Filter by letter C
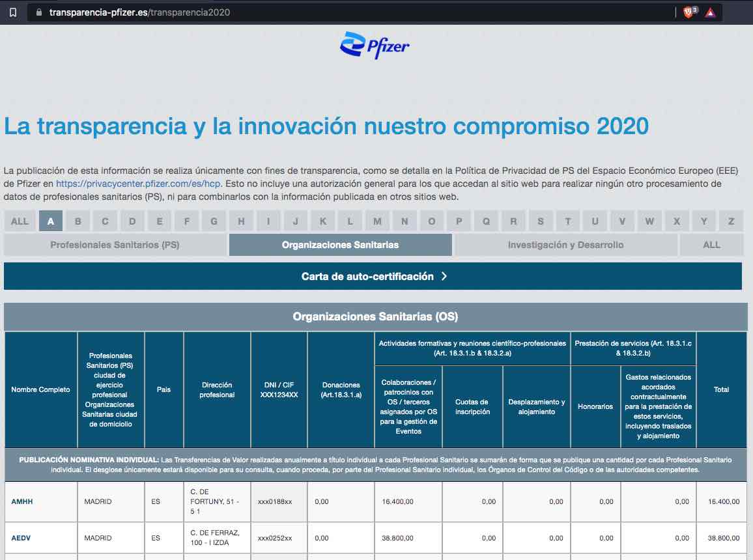Image resolution: width=753 pixels, height=560 pixels. point(105,221)
